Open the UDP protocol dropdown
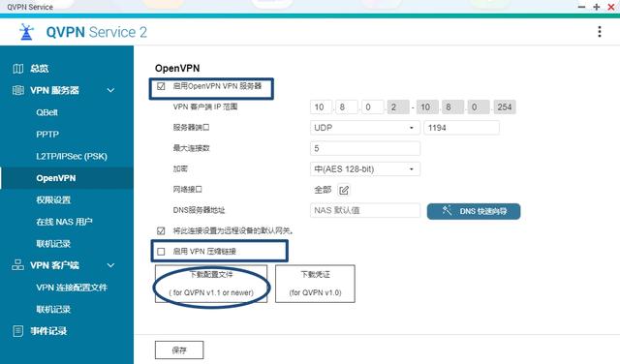 point(364,128)
